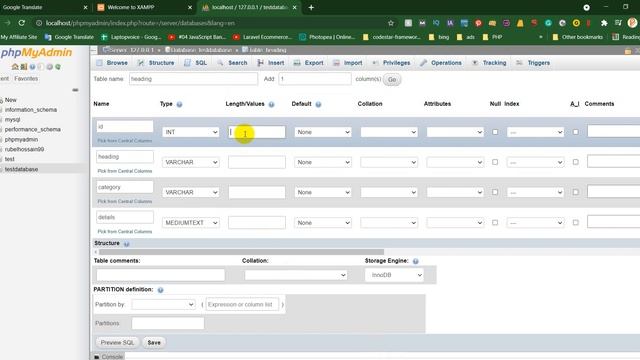Click the Go button to add columns
Screen dimensions: 640x360
click(392, 80)
